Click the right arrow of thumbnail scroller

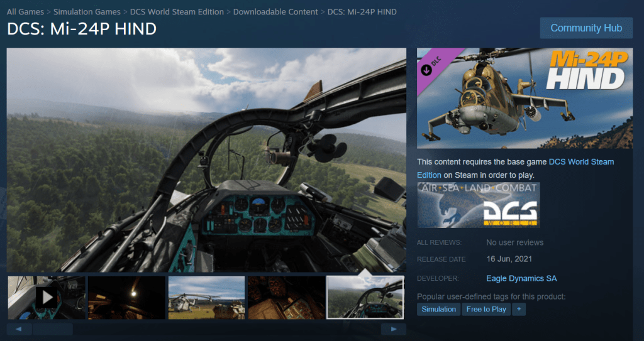394,329
